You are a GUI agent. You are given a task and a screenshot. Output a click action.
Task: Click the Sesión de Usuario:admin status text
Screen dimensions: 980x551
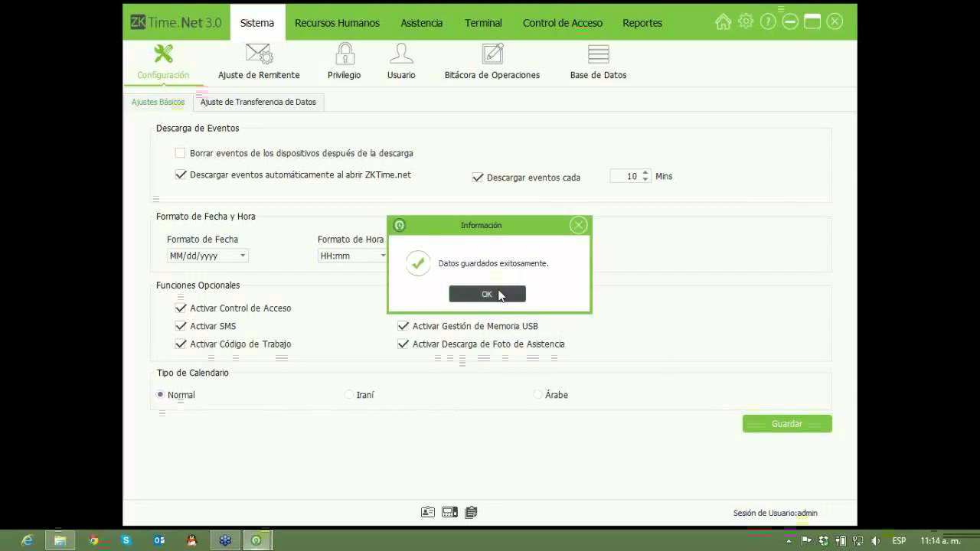(x=775, y=513)
